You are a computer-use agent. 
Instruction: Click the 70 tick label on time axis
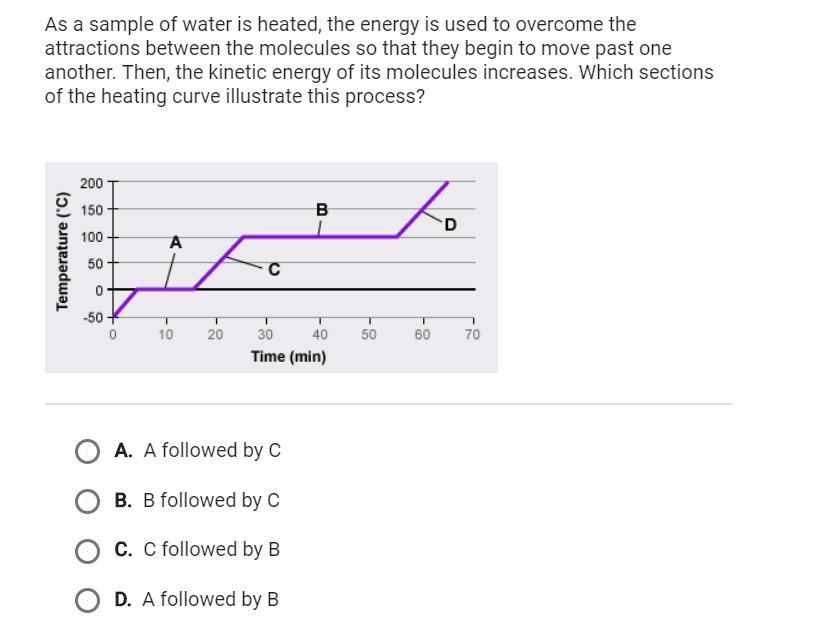[x=472, y=335]
